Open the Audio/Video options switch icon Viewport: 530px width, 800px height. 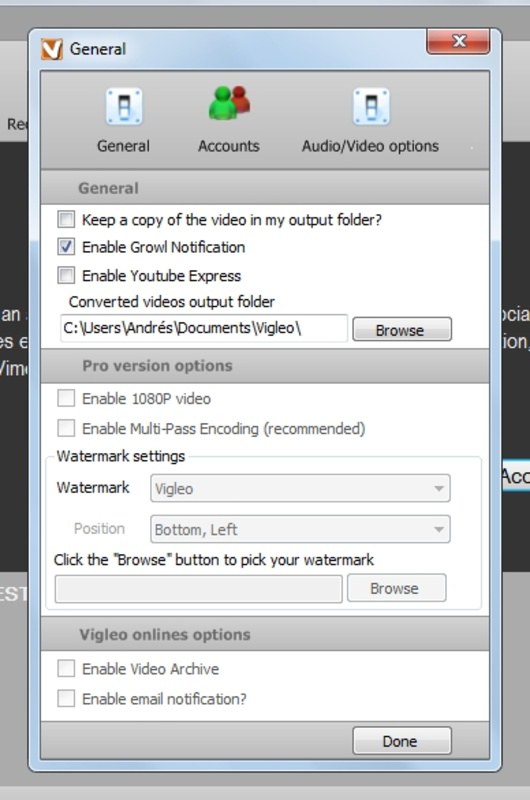(371, 107)
